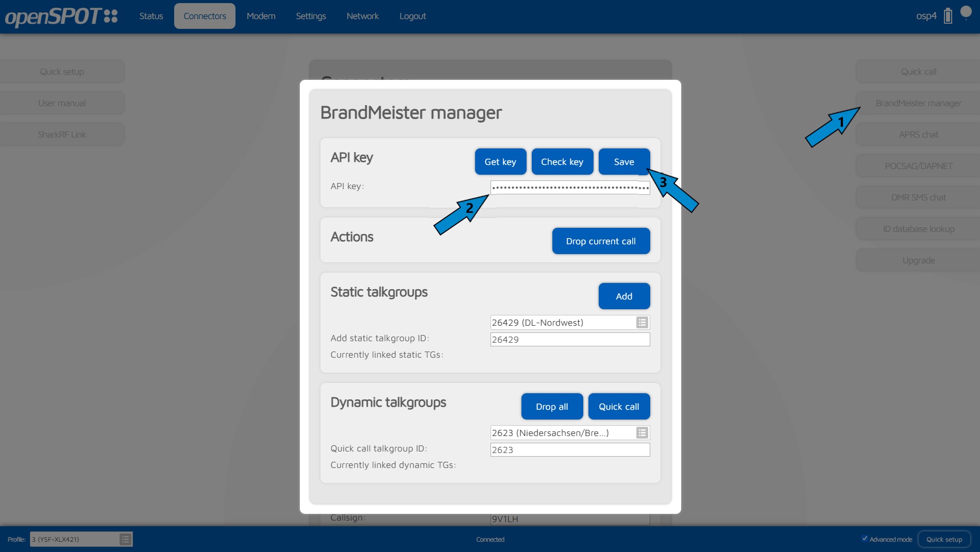Click the battery status icon
The width and height of the screenshot is (980, 552).
[x=948, y=16]
